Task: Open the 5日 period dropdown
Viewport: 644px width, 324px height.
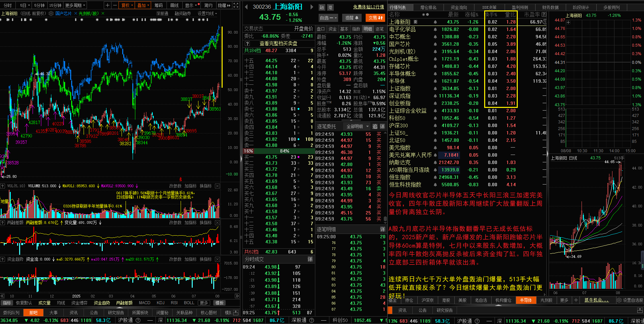Action: pyautogui.click(x=25, y=5)
